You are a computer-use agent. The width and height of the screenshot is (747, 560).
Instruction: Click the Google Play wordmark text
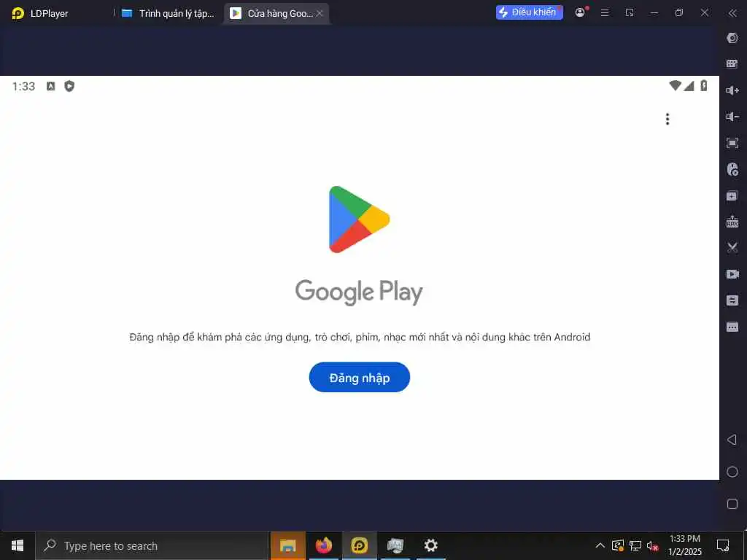(359, 292)
